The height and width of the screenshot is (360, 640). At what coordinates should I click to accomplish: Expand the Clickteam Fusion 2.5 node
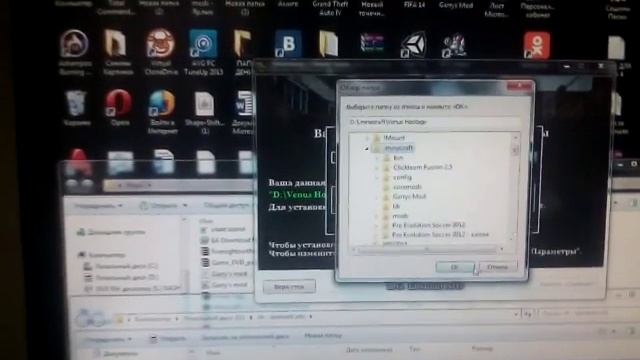[x=377, y=168]
